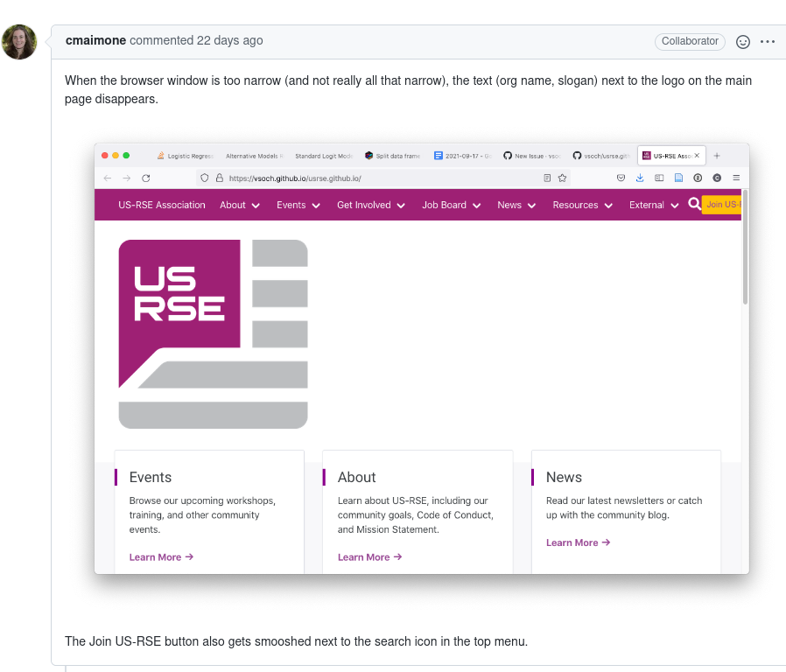786x672 pixels.
Task: Click the blue document extension icon
Action: pos(678,178)
